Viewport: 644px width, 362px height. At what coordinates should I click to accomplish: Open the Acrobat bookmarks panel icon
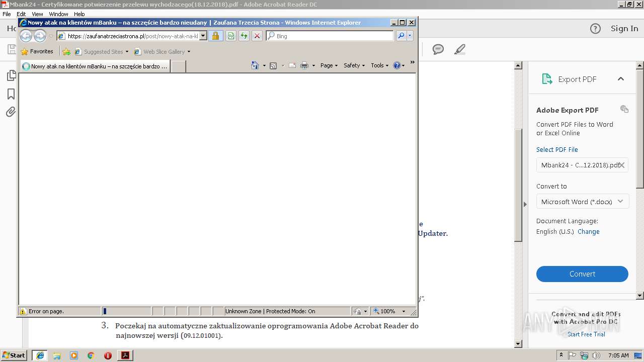[x=11, y=94]
